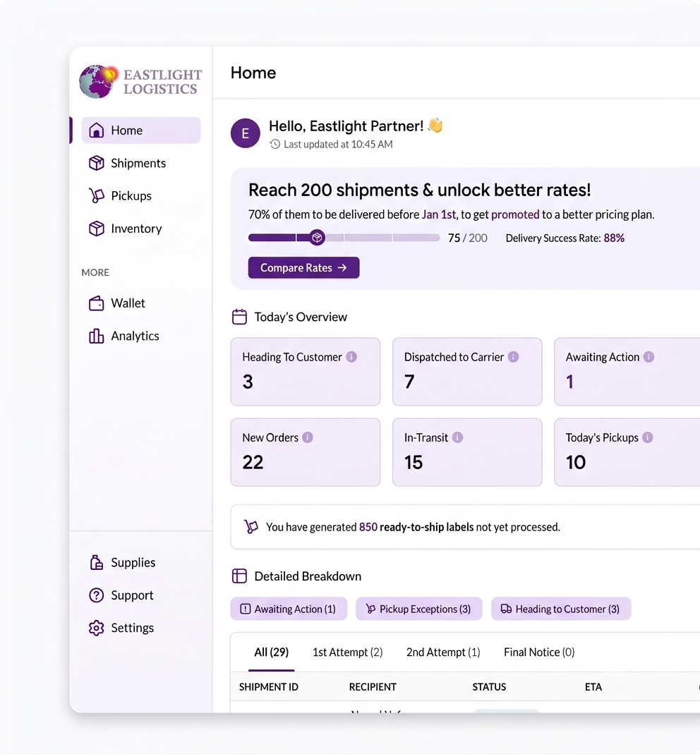Click the 850 labels count link
700x754 pixels.
(368, 527)
